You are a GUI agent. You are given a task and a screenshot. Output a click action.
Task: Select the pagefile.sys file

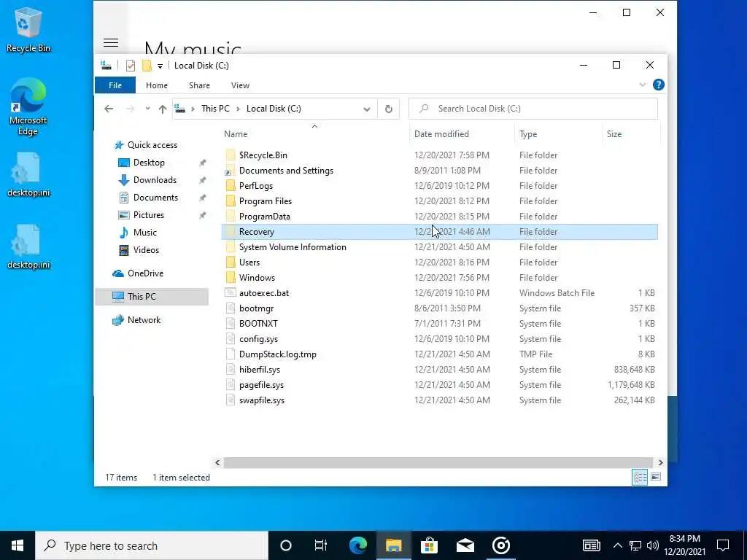coord(261,385)
